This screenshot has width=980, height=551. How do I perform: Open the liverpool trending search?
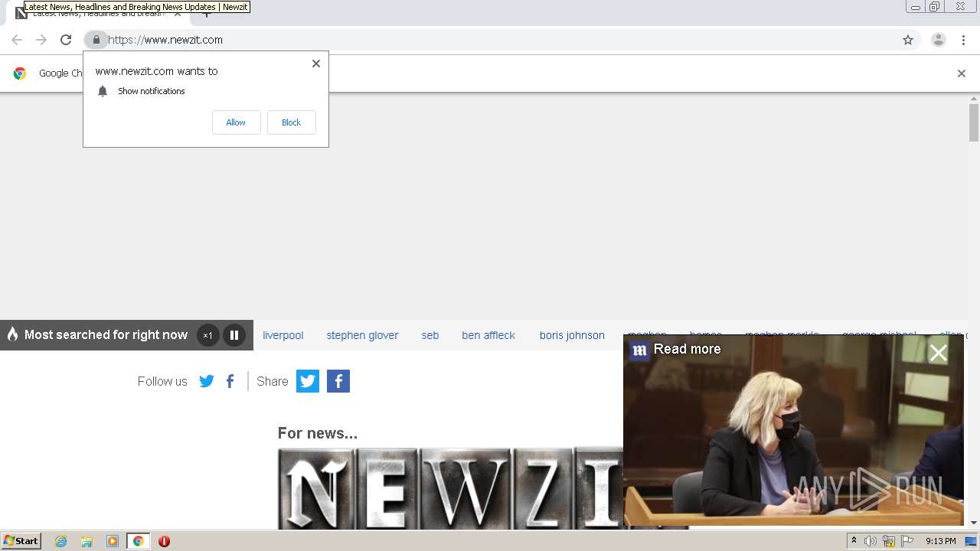283,335
